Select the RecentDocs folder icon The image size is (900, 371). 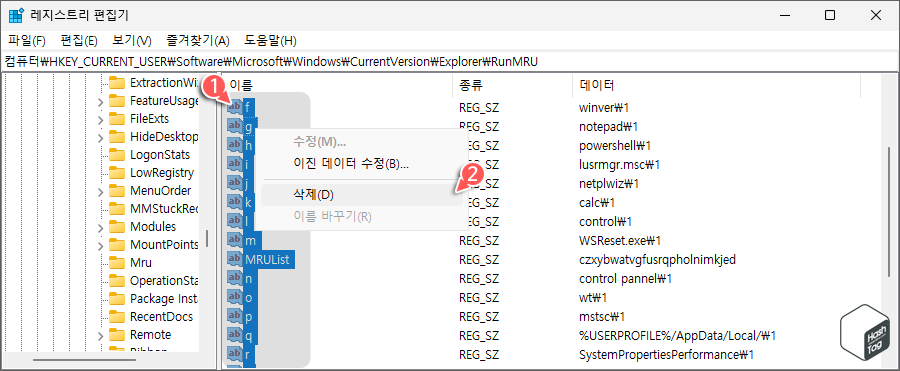(117, 316)
